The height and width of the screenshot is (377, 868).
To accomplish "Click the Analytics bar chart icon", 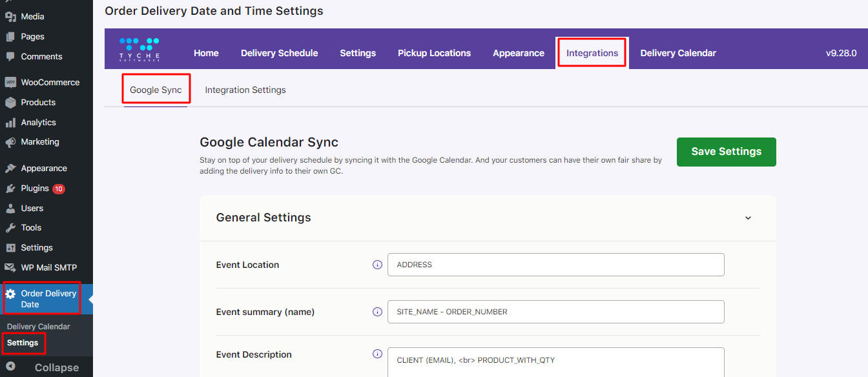I will coord(10,123).
